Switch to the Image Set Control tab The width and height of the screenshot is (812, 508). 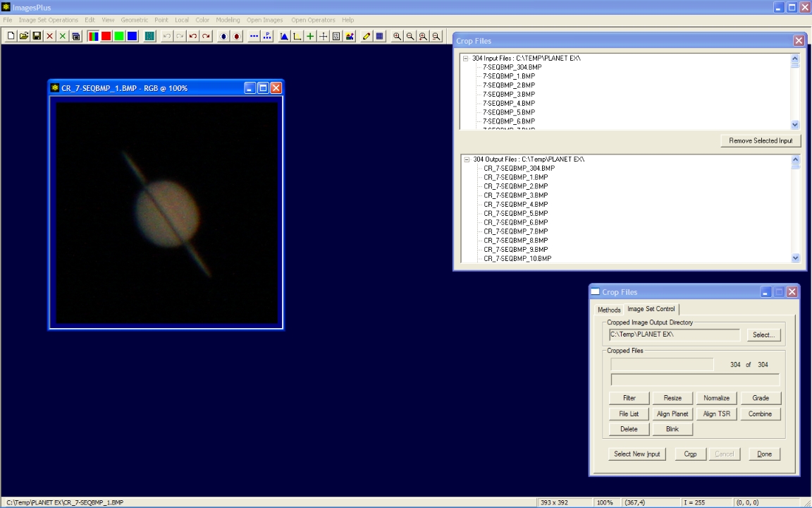point(651,309)
